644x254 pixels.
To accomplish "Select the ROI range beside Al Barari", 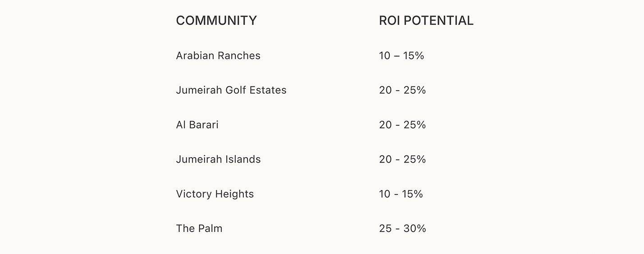I will click(402, 125).
